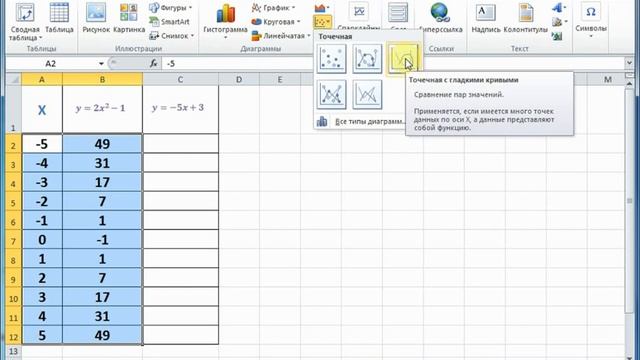Select row 13 header
Screen dimensions: 640x360
(13, 351)
